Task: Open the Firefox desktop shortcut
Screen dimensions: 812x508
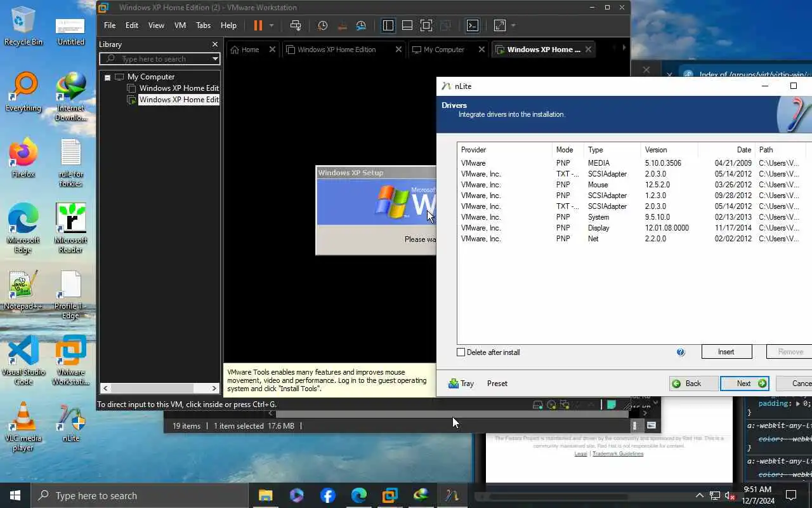Action: point(23,158)
